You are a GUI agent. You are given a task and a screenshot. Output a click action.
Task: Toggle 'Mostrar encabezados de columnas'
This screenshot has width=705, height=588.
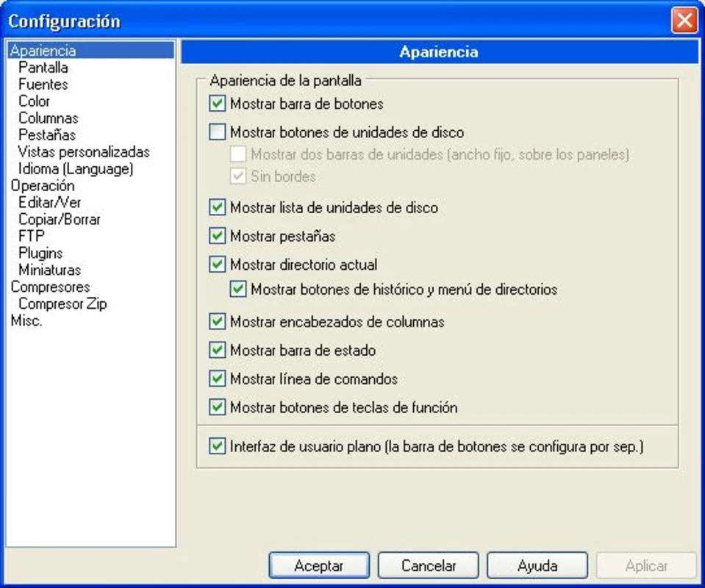coord(217,322)
